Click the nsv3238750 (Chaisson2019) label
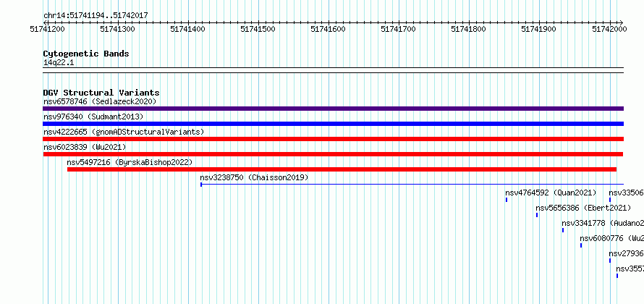Screen dimensions: 644x304 point(254,177)
